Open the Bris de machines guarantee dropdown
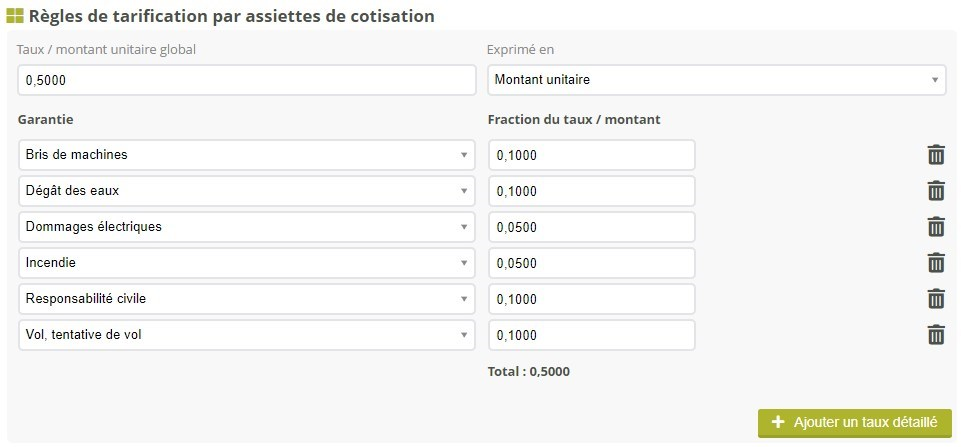The image size is (961, 447). coord(246,155)
